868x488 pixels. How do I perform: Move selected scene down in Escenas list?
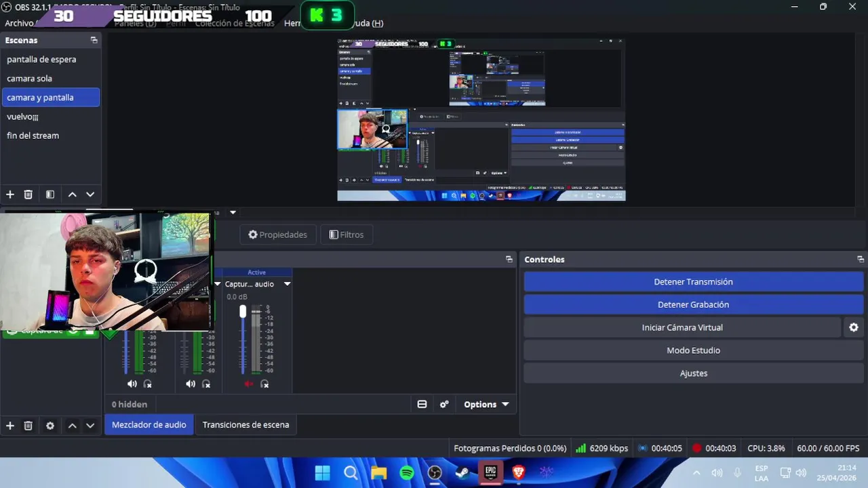[x=90, y=195]
